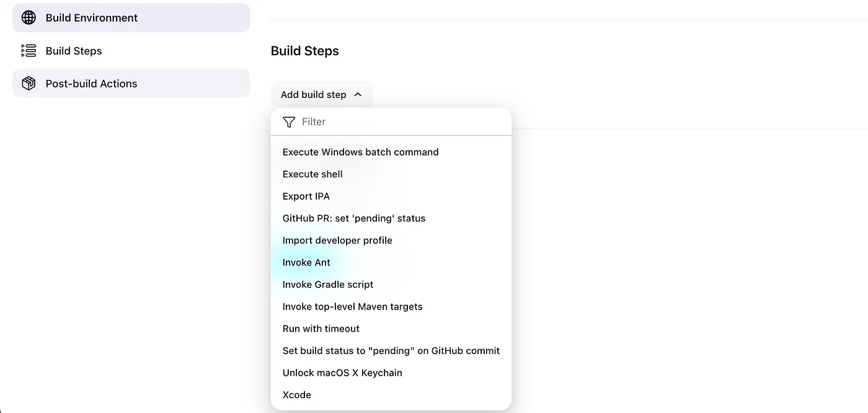Click the list icon next to Build Steps
This screenshot has width=868, height=413.
[28, 50]
